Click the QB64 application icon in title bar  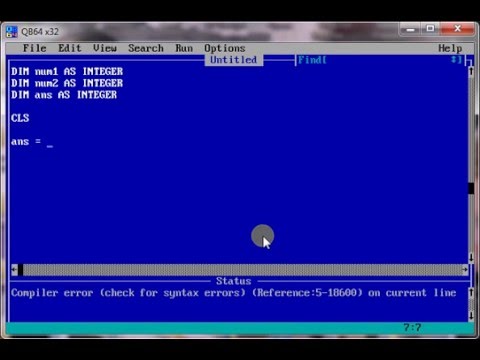(x=11, y=32)
